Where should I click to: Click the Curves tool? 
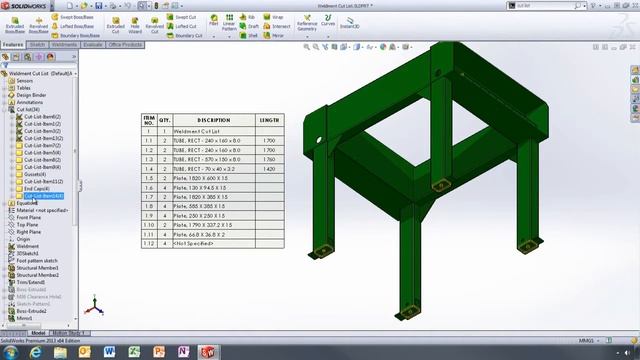(328, 20)
